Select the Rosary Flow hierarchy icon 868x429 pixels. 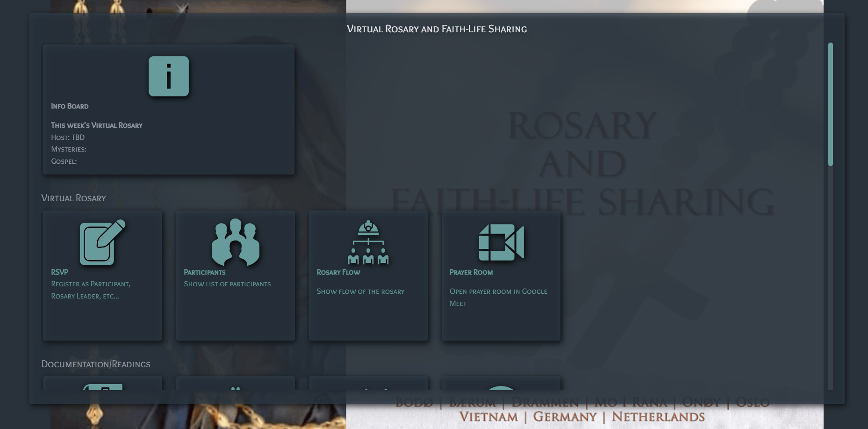click(368, 242)
